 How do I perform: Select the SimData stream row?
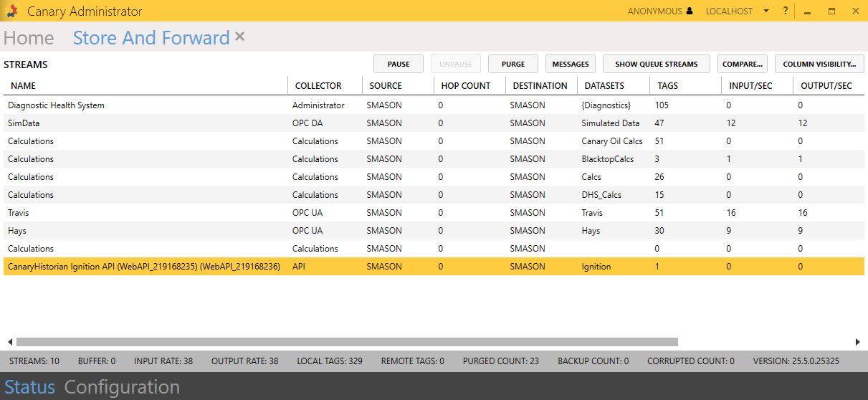[x=143, y=123]
